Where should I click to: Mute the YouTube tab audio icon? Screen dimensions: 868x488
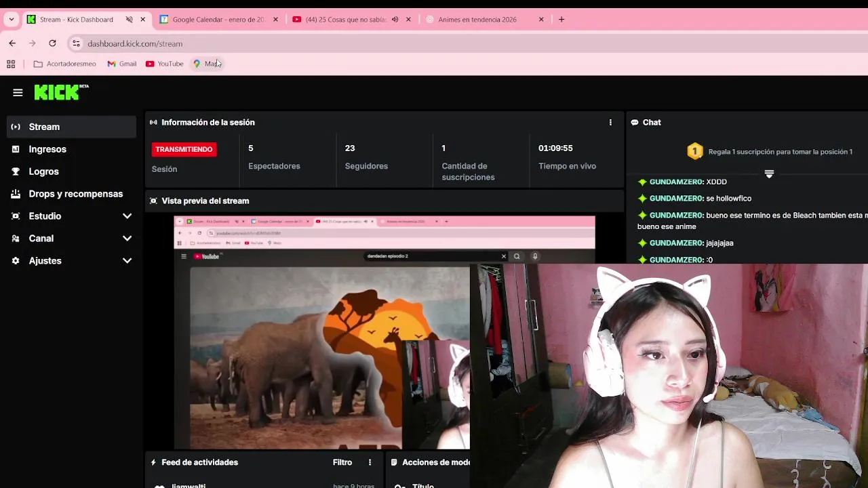pos(395,20)
